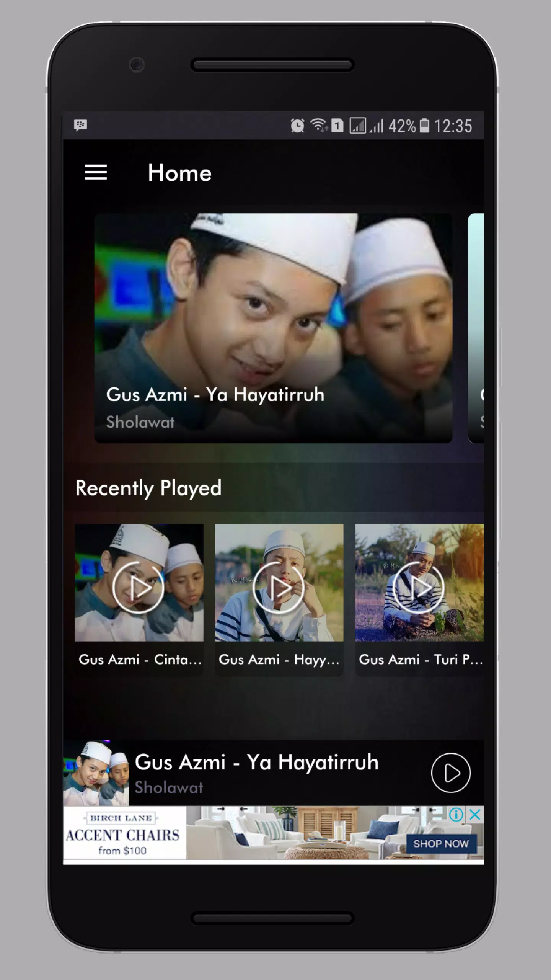This screenshot has height=980, width=551.
Task: Click the SHOP NOW ad button
Action: (x=441, y=843)
